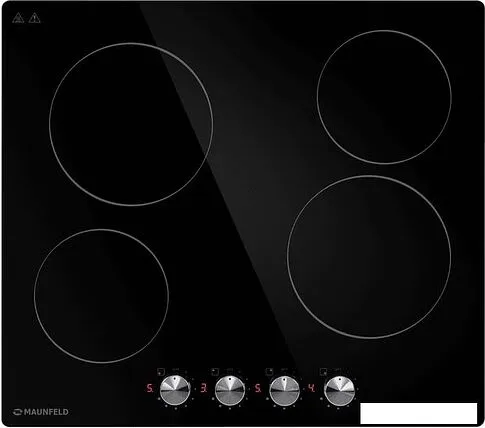Viewport: 485px width, 428px height.
Task: Select the large front-right cooking zone
Action: (x=369, y=257)
